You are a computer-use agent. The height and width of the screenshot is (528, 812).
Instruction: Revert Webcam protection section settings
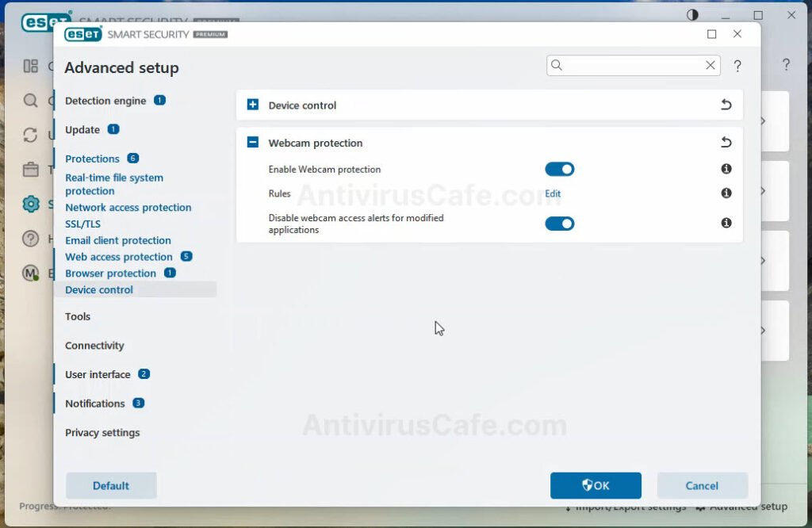726,143
